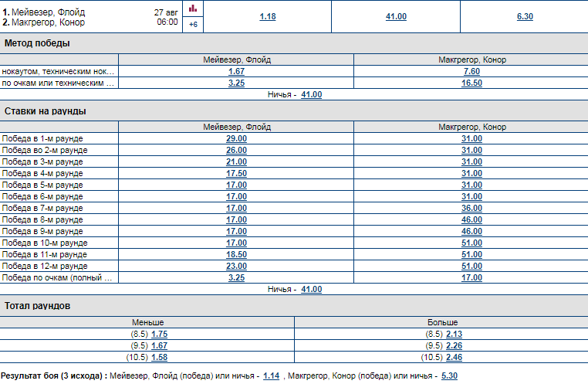Select McGregor odds for 1-м раунде
The width and height of the screenshot is (588, 384).
coord(471,138)
